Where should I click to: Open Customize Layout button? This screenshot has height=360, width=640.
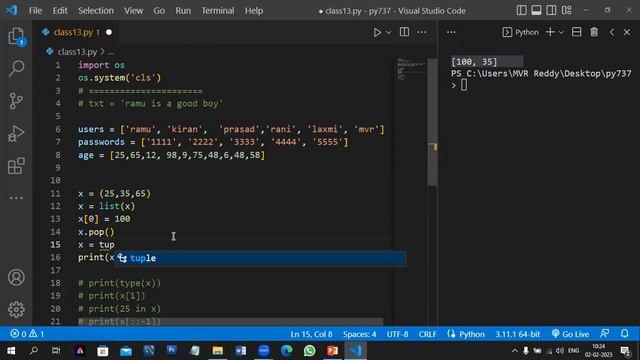click(x=567, y=10)
